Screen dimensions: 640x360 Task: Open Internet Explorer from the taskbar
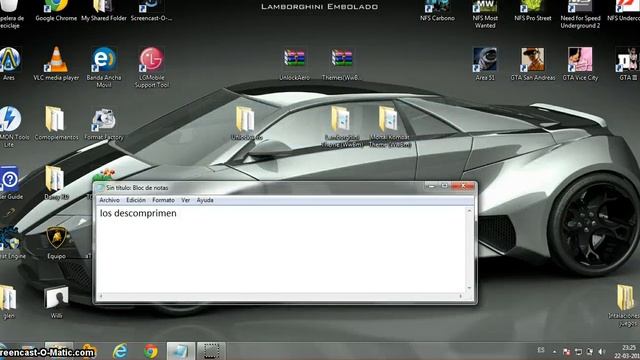[120, 351]
